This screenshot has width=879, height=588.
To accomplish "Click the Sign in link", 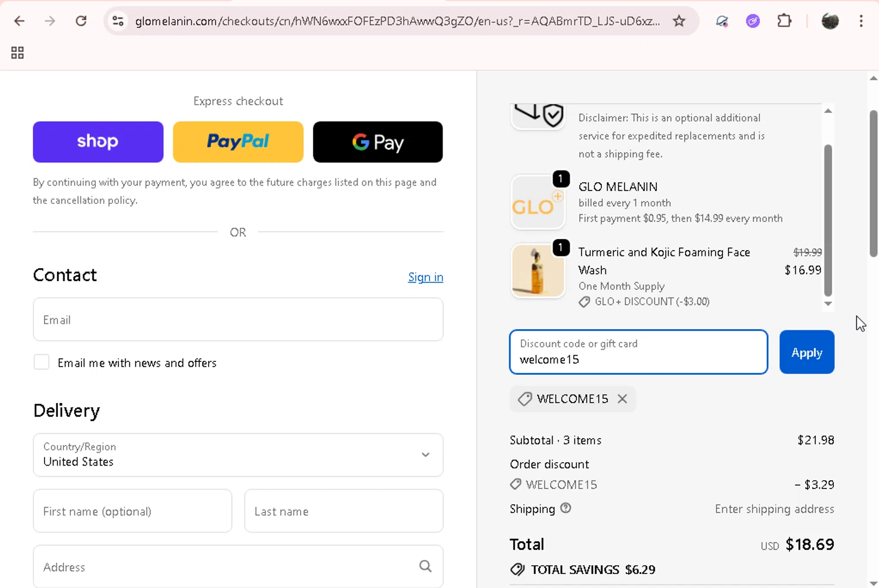I will coord(425,277).
